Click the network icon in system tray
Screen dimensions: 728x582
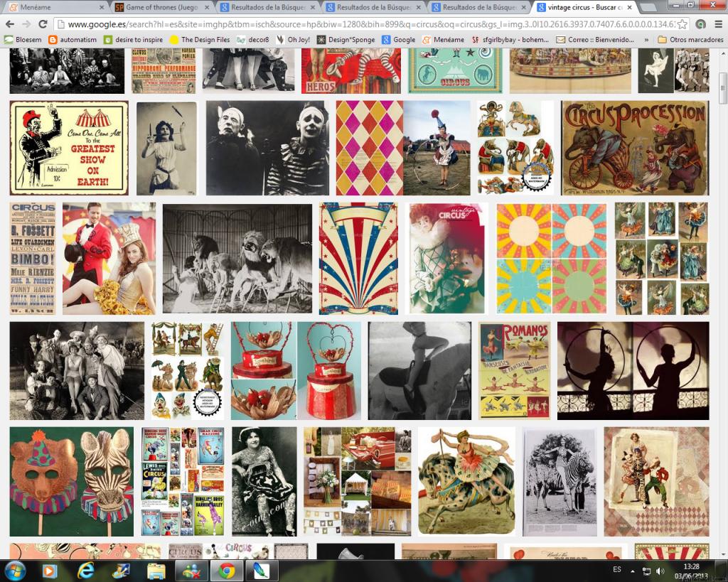click(646, 571)
